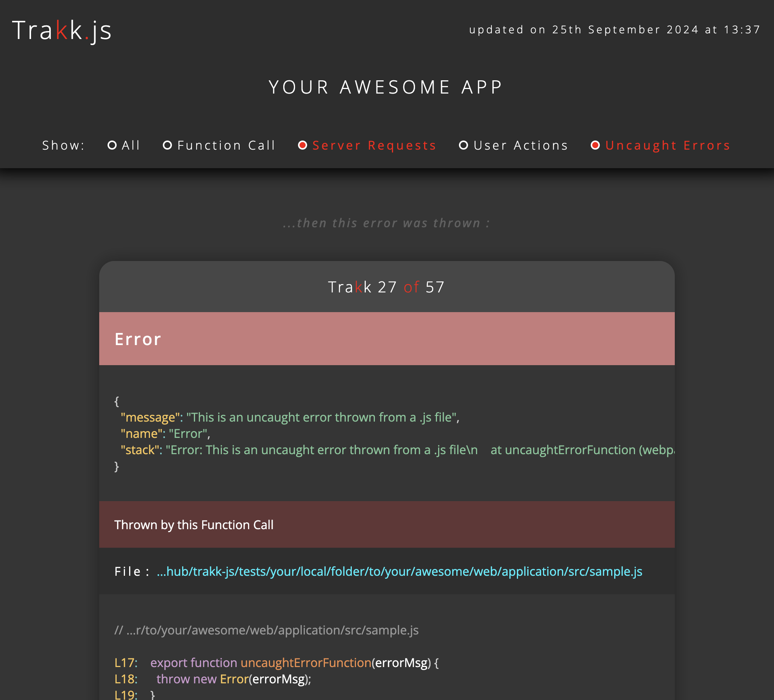Toggle off the Server Requests radio dot
The height and width of the screenshot is (700, 774).
[x=303, y=145]
